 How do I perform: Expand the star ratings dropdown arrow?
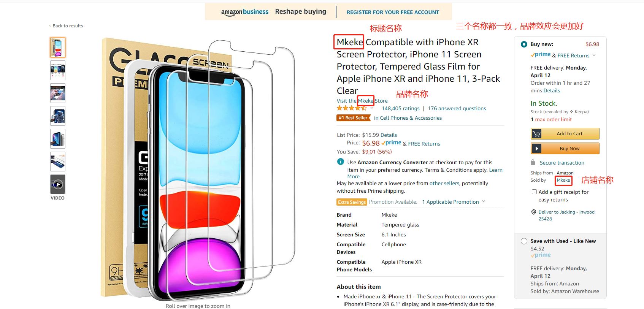tap(372, 108)
